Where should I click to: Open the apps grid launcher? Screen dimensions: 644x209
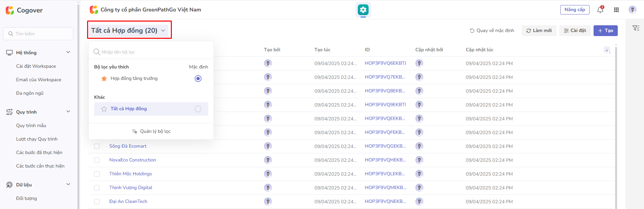pyautogui.click(x=616, y=10)
